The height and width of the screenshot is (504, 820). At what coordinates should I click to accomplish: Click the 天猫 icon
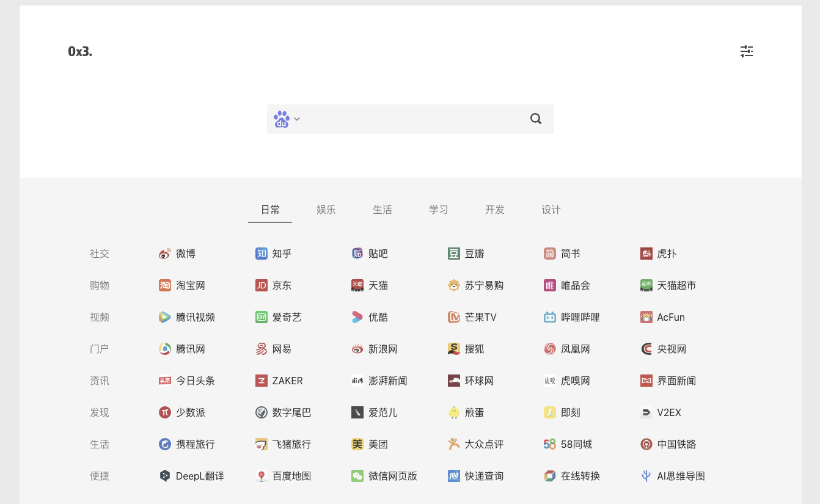pyautogui.click(x=357, y=285)
